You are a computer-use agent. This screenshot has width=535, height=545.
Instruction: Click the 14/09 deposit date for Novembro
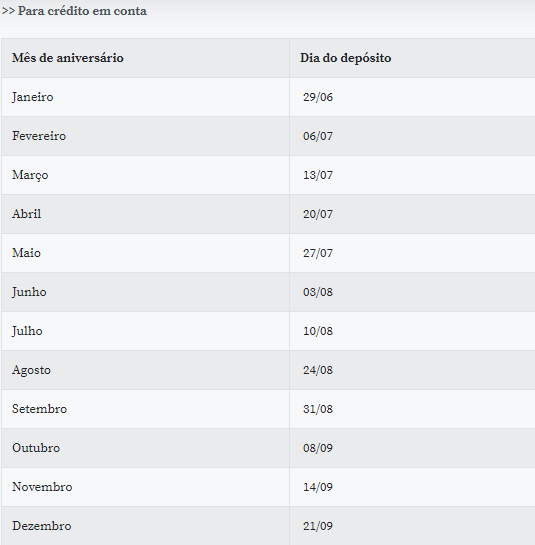coord(318,487)
